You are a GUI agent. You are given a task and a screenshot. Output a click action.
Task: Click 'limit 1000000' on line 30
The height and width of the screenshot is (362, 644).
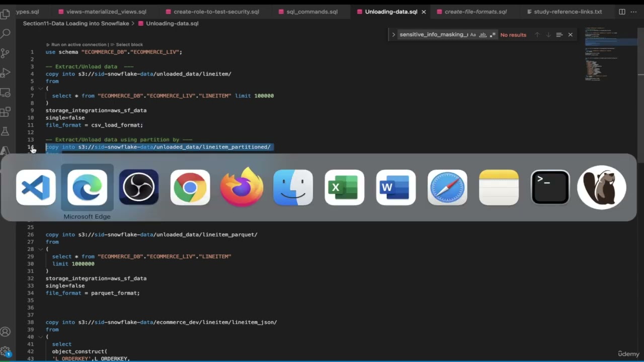click(73, 263)
